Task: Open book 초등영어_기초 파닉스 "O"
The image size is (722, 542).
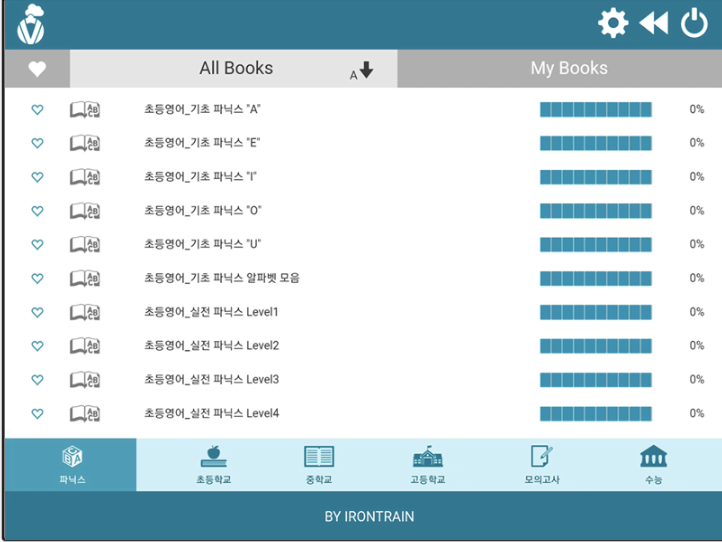Action: pyautogui.click(x=203, y=210)
